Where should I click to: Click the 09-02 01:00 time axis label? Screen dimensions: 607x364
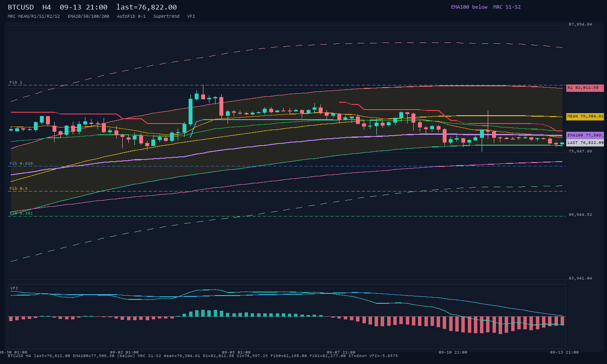(124, 352)
